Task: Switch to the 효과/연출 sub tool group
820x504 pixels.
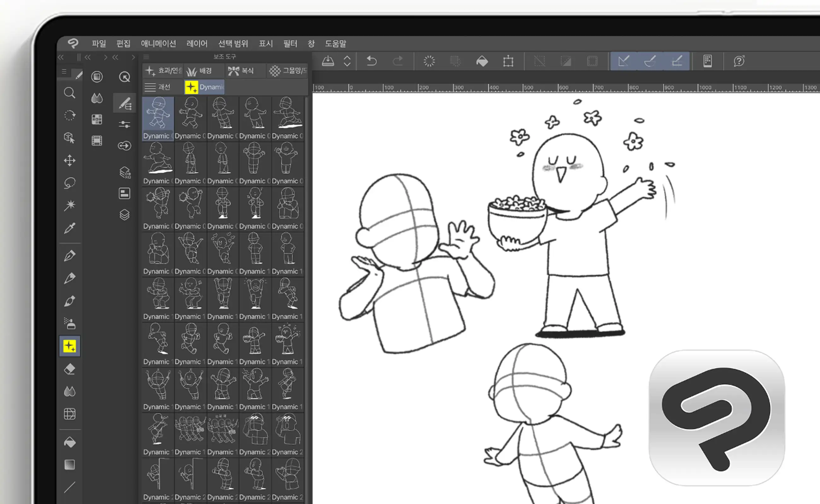Action: [163, 71]
